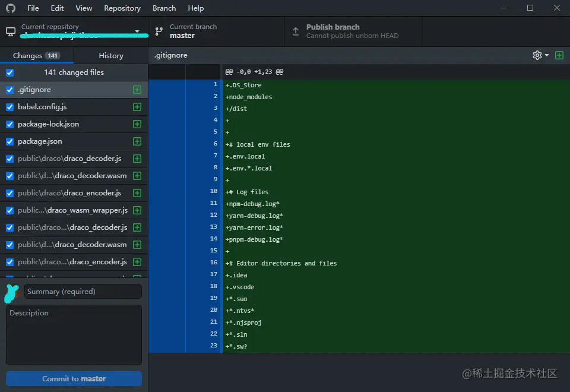The height and width of the screenshot is (392, 570).
Task: Click the added status icon for public\draco\draco_decoder.js
Action: tap(137, 159)
